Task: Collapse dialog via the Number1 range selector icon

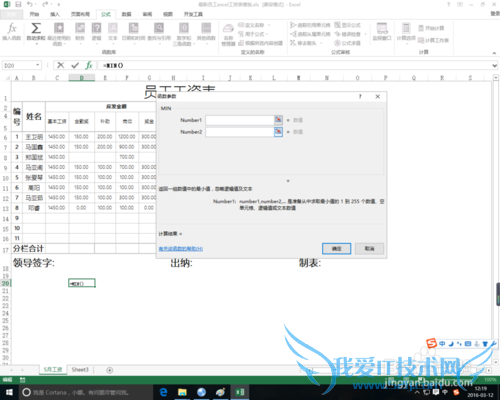Action: point(278,120)
